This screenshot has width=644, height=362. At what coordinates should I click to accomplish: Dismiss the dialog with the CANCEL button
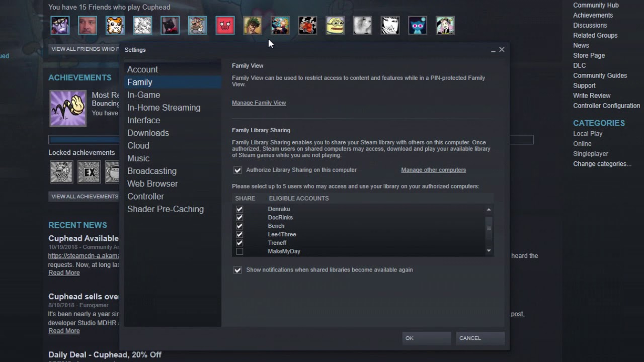click(480, 338)
